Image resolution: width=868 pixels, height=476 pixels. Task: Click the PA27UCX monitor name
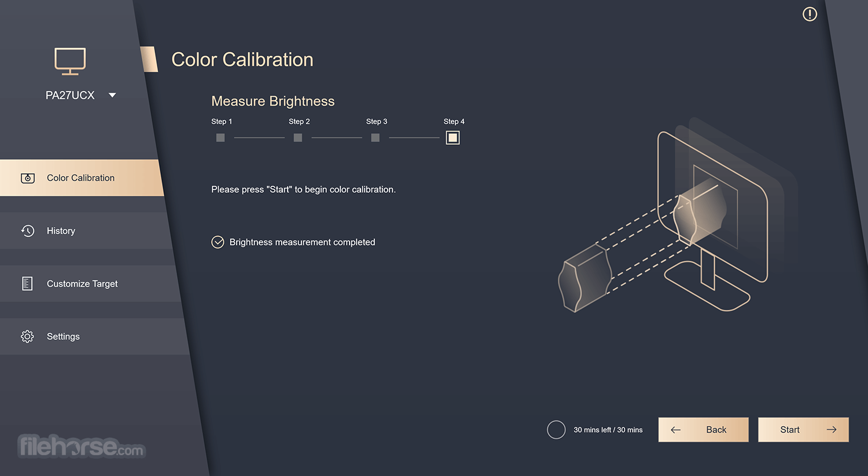(70, 96)
